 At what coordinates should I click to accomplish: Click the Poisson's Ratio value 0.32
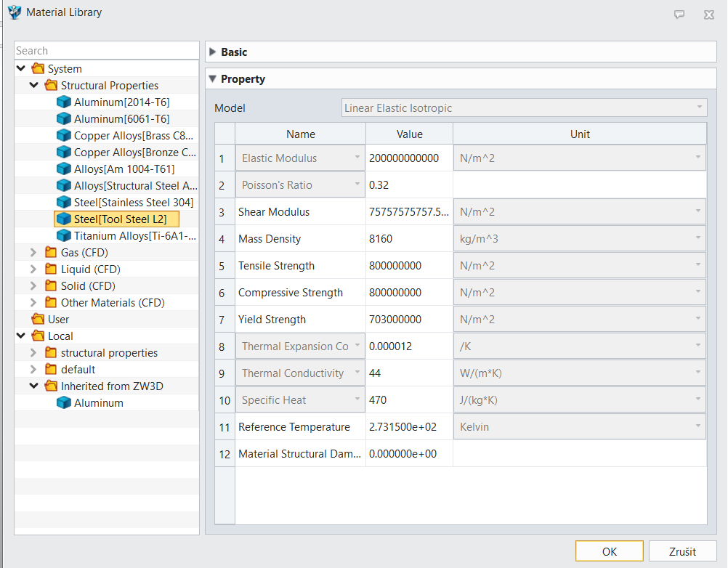click(x=409, y=185)
